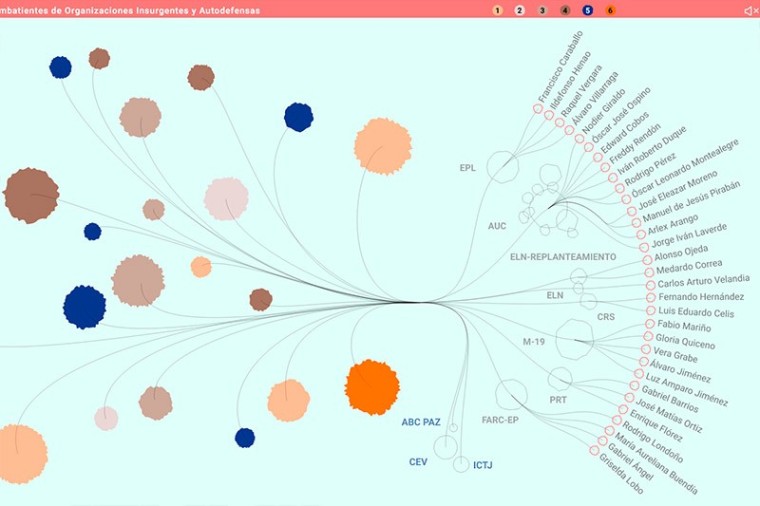Screen dimensions: 760x506
Task: Open the Luis Eduardo Celis node
Action: (x=651, y=311)
